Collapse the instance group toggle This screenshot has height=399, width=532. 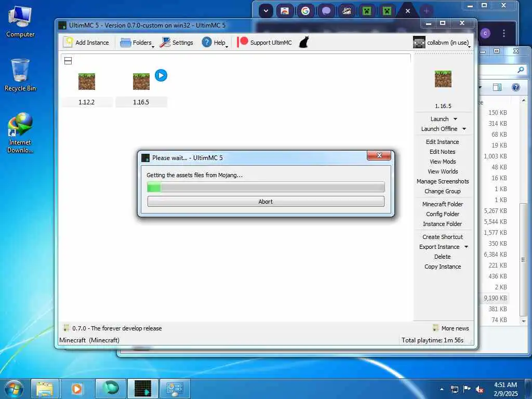(x=68, y=61)
